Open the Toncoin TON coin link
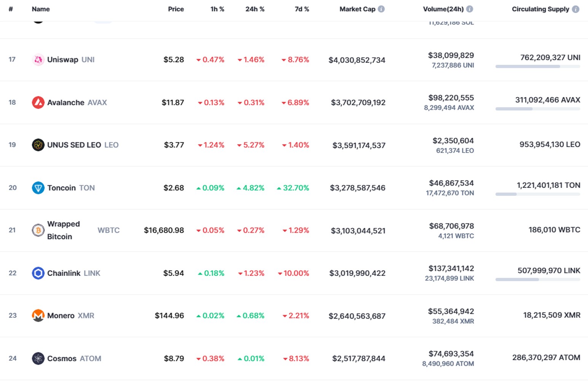Image resolution: width=588 pixels, height=381 pixels. [71, 188]
